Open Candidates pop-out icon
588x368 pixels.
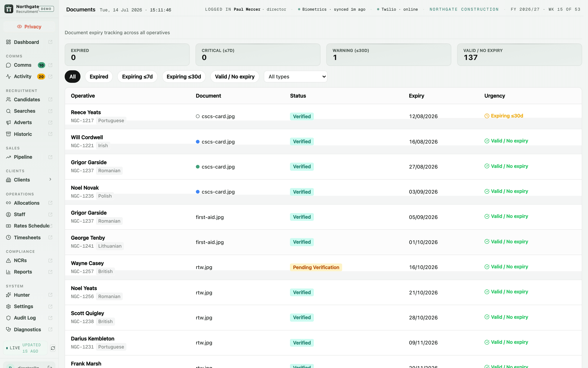[x=50, y=100]
